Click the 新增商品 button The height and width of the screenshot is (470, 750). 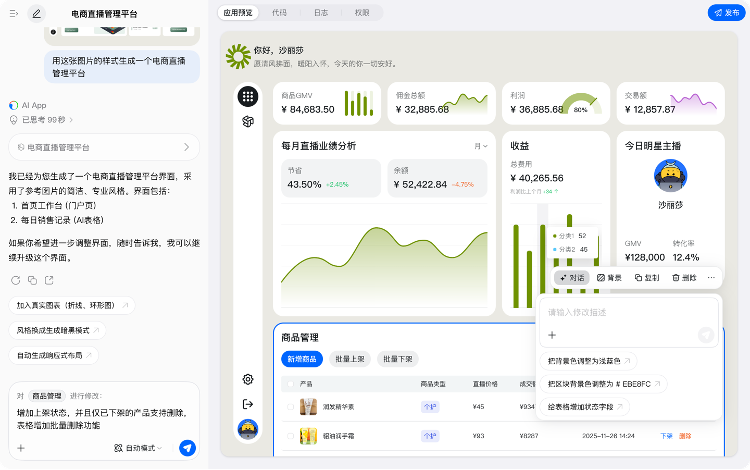302,359
